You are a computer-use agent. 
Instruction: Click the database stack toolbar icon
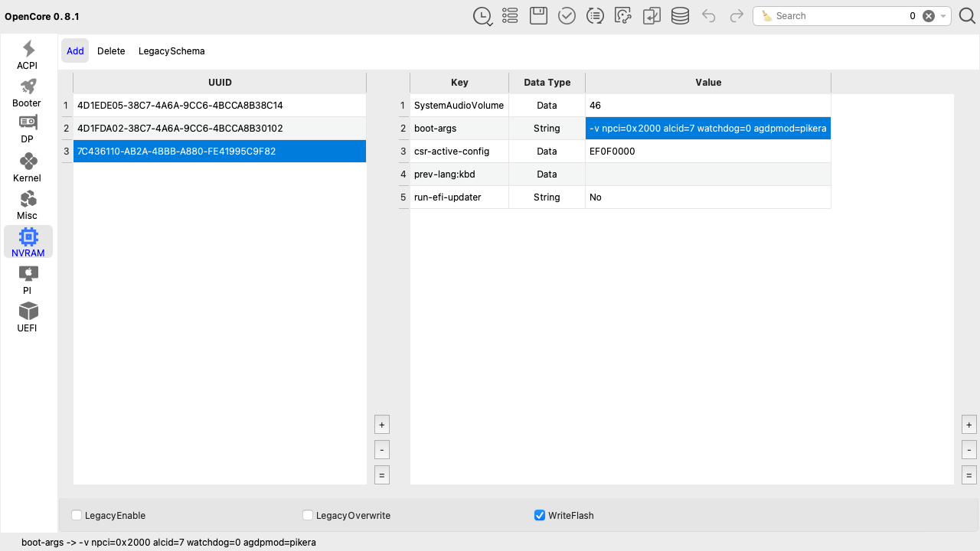[x=680, y=16]
